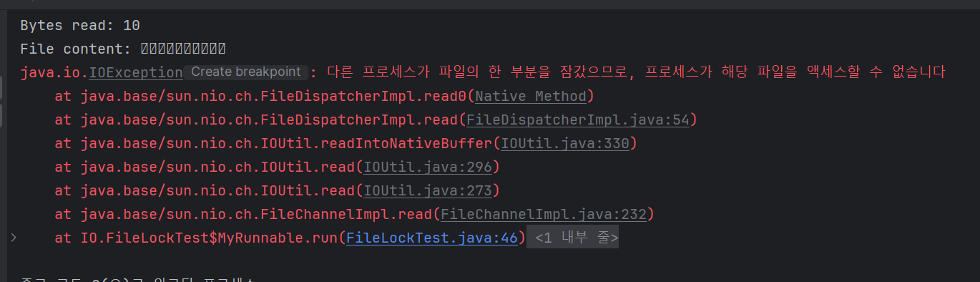The height and width of the screenshot is (282, 980).
Task: Open the Native Method link
Action: coord(531,96)
